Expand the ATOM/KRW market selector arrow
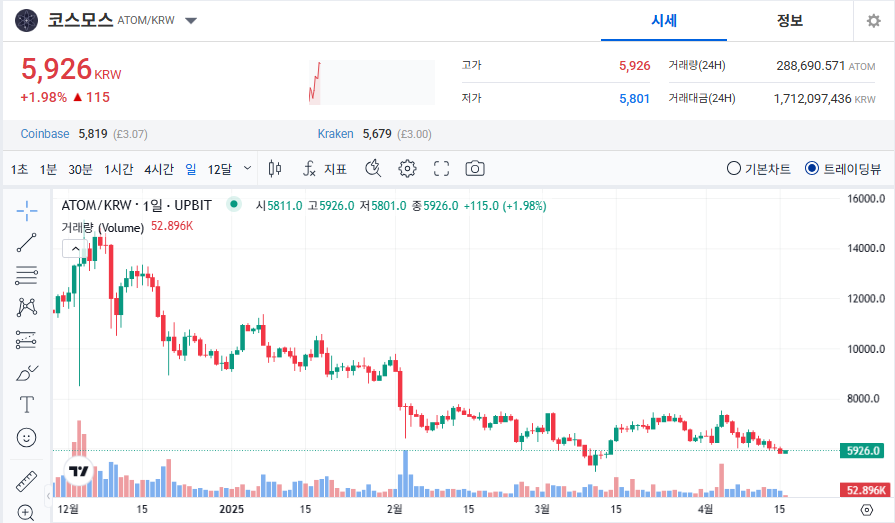 point(191,21)
